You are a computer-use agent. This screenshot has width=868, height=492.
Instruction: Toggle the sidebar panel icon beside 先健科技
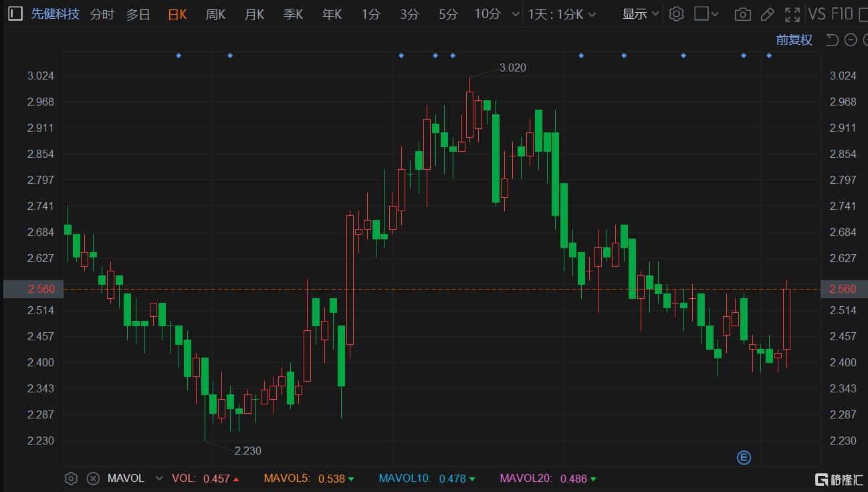[x=15, y=14]
